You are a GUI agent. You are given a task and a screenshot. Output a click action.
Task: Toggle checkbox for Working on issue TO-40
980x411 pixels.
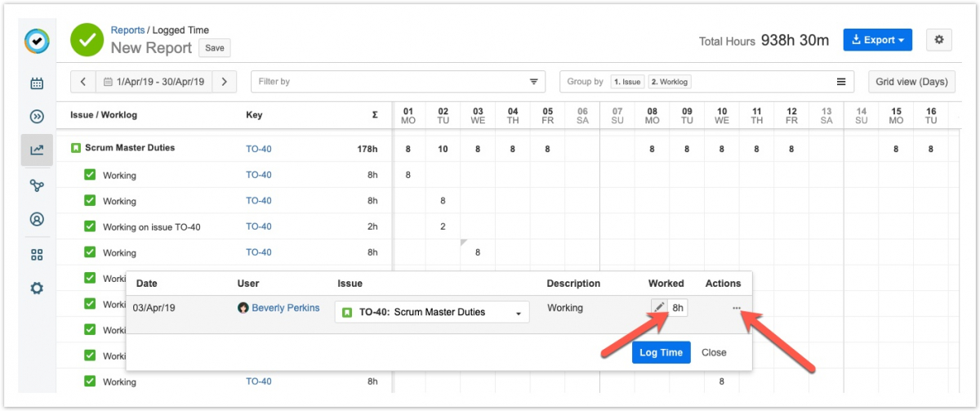tap(90, 226)
